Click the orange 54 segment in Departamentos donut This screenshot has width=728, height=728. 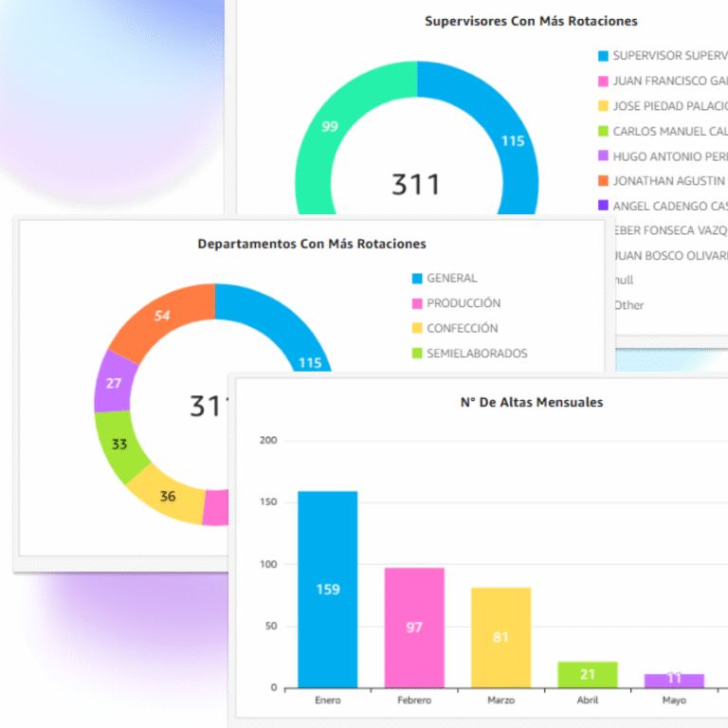(163, 318)
